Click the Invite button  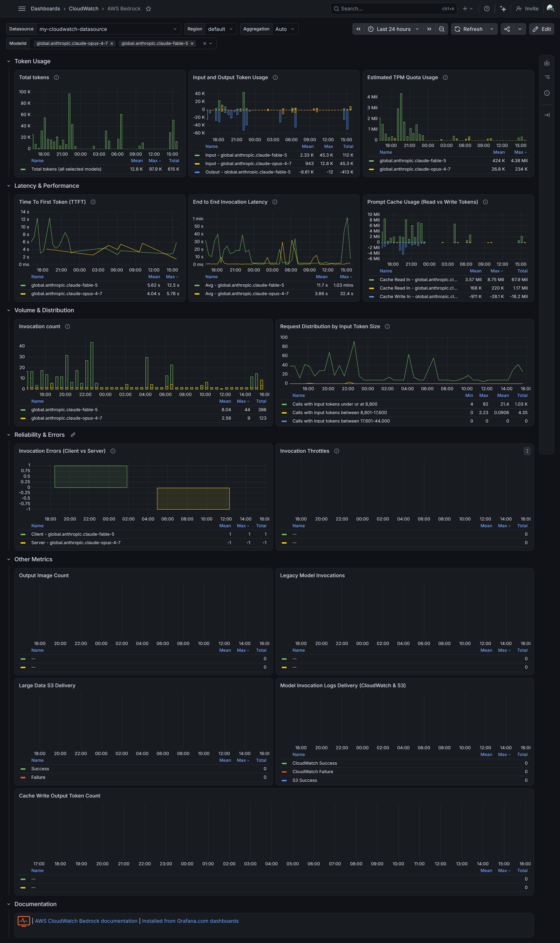(x=527, y=9)
